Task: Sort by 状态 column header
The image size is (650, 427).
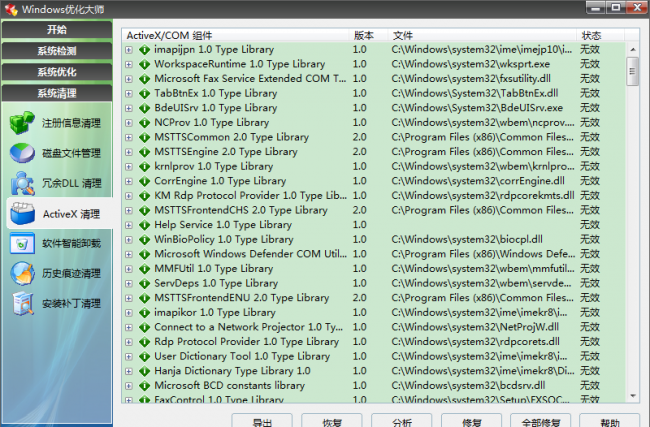Action: tap(600, 35)
